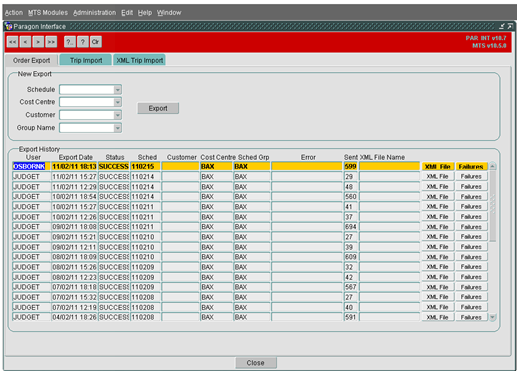Switch to the XML Trip Import tab
517x371 pixels.
(x=139, y=60)
